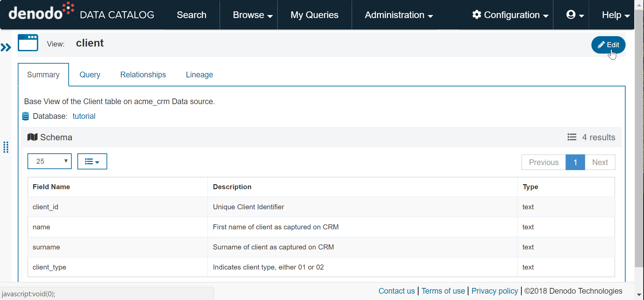The width and height of the screenshot is (644, 300).
Task: Click the Schema map icon
Action: (32, 137)
